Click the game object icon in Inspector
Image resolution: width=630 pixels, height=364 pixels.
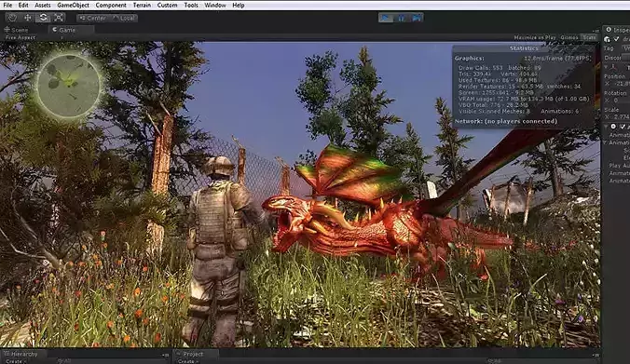(x=607, y=39)
